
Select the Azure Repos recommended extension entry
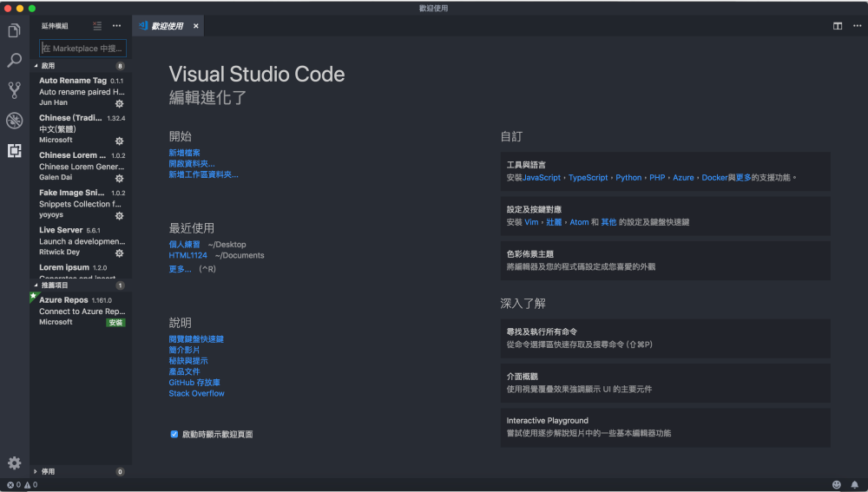(x=81, y=311)
